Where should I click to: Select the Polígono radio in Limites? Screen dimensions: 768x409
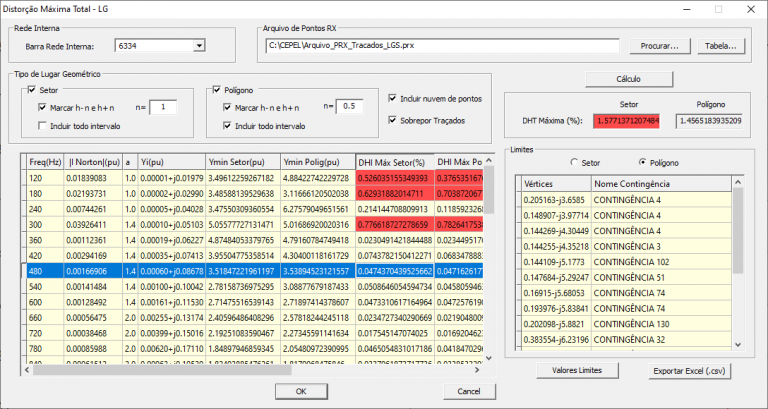click(x=641, y=162)
